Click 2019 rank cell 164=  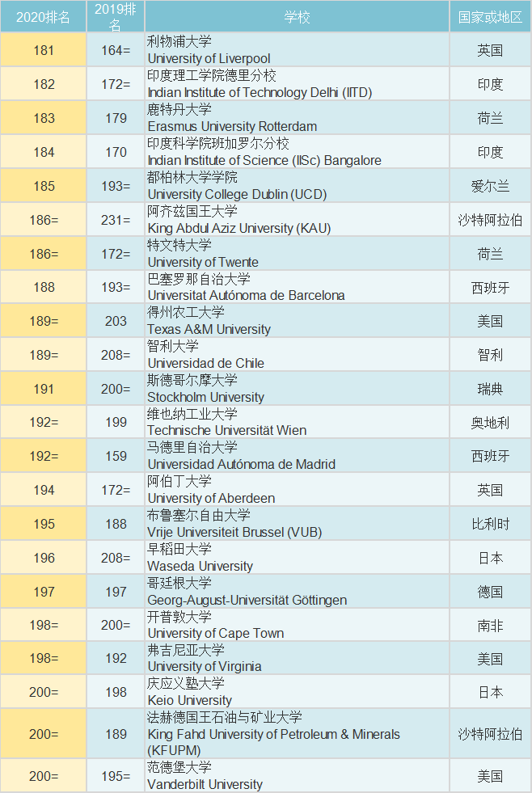(x=116, y=50)
